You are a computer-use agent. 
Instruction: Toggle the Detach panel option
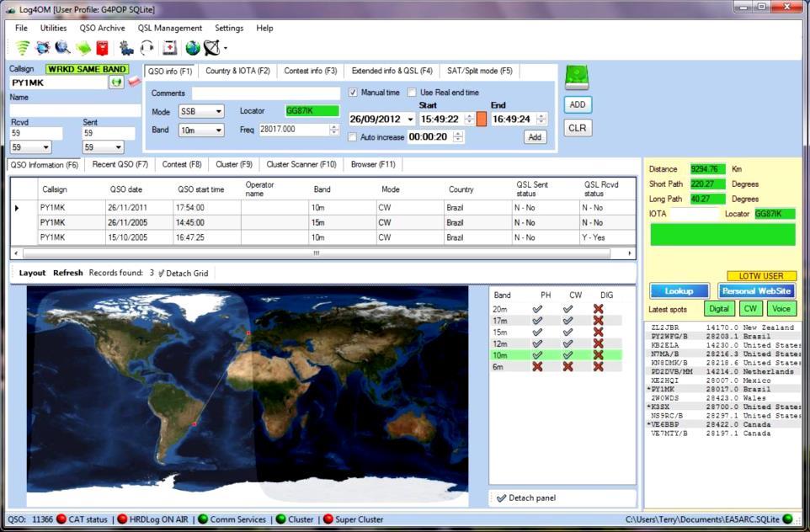click(526, 498)
